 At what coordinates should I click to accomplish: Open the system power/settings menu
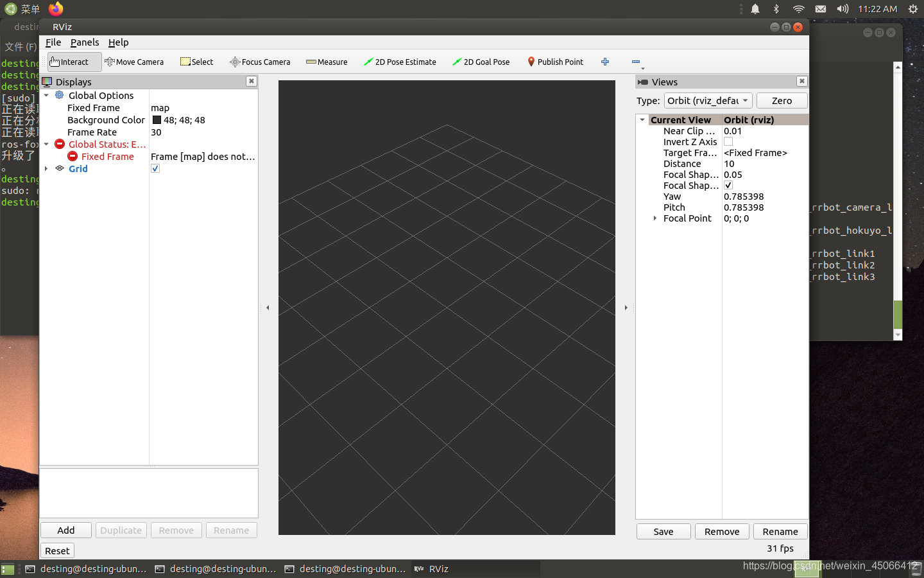pyautogui.click(x=912, y=9)
